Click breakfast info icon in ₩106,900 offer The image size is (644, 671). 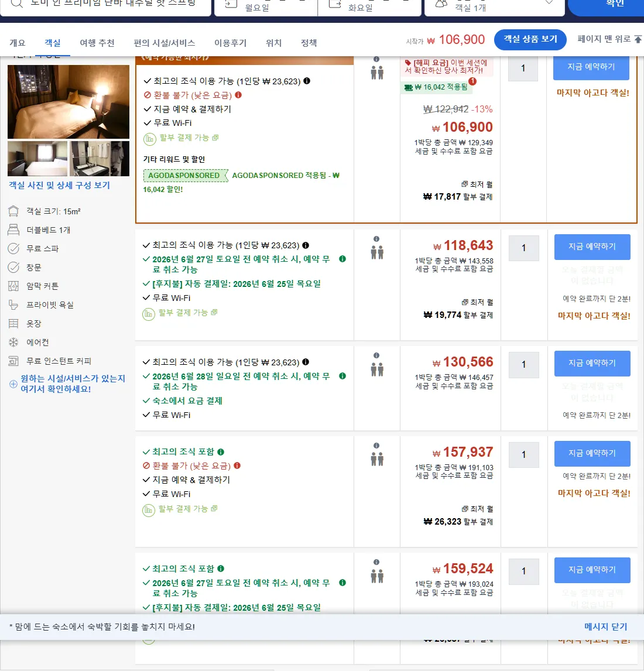pyautogui.click(x=307, y=81)
